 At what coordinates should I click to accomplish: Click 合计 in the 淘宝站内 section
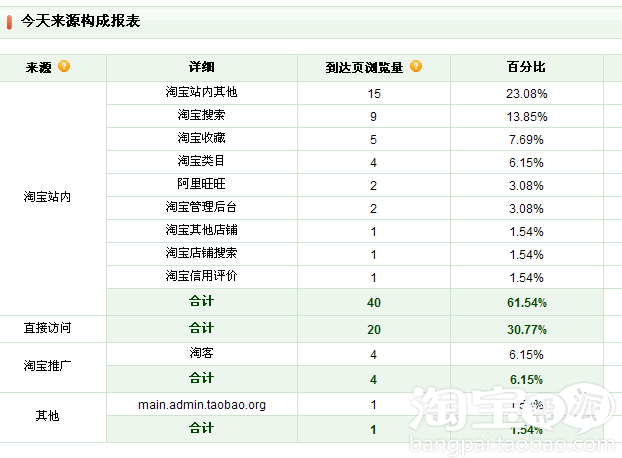point(202,301)
